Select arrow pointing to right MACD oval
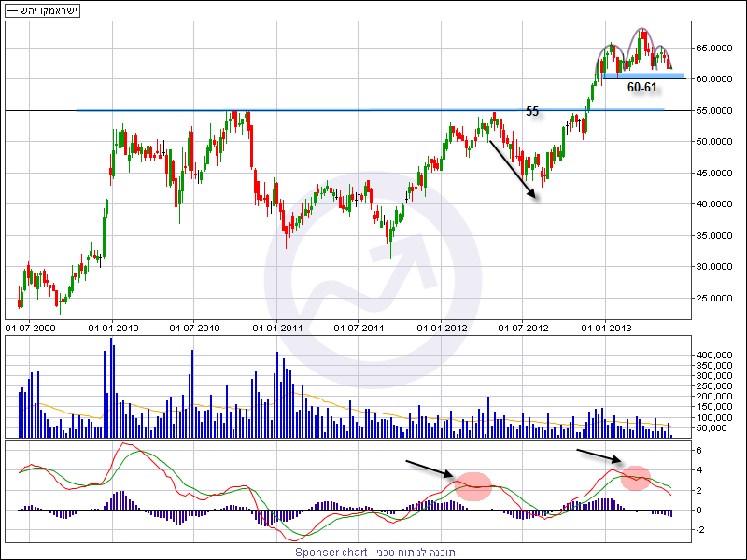This screenshot has height=560, width=747. pyautogui.click(x=599, y=455)
